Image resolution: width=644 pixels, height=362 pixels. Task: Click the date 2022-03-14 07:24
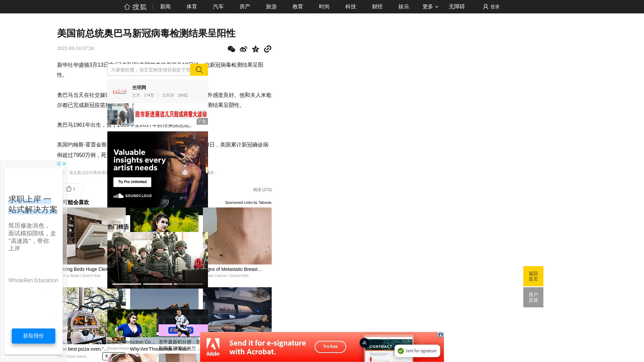tap(75, 48)
